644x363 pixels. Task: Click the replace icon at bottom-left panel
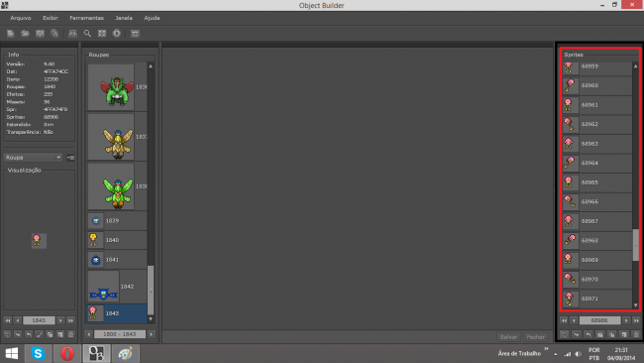click(x=7, y=334)
